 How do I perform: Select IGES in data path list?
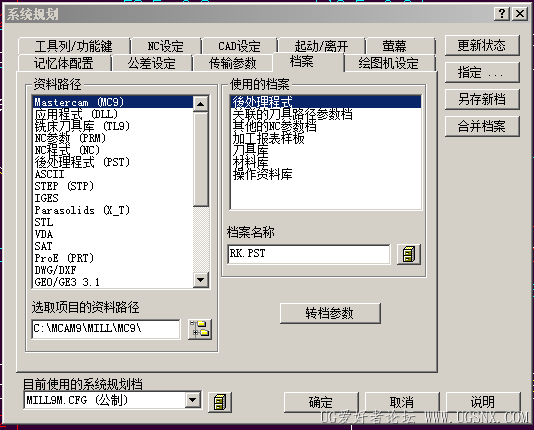coord(113,198)
